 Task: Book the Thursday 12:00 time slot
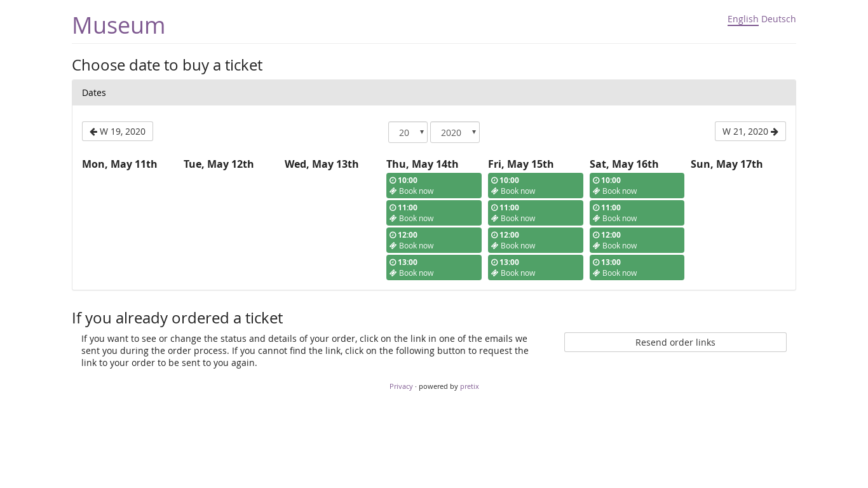(x=434, y=240)
